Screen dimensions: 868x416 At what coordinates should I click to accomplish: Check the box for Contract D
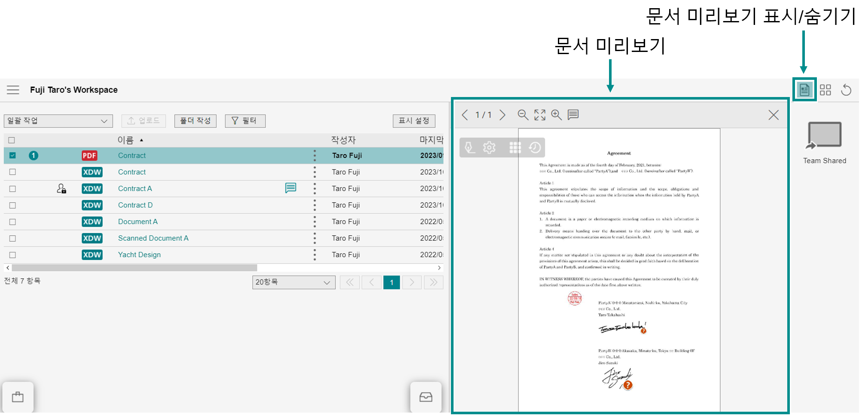coord(12,205)
